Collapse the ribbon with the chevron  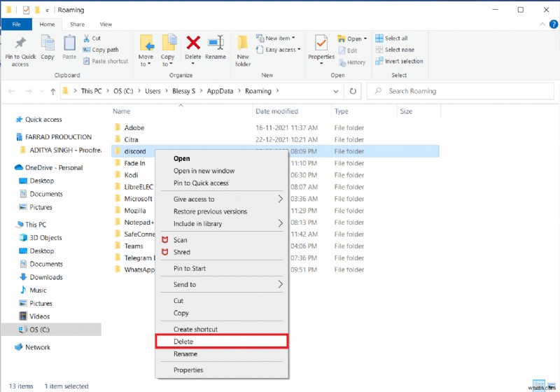542,24
